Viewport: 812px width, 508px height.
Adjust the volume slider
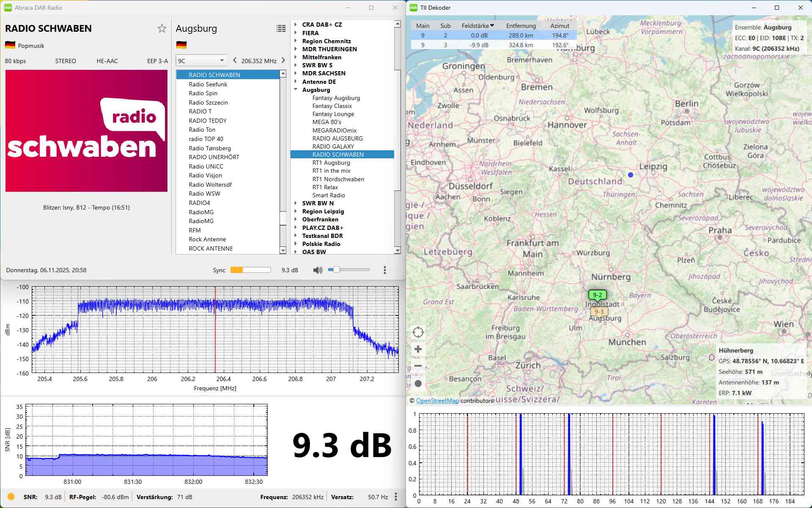pyautogui.click(x=337, y=270)
